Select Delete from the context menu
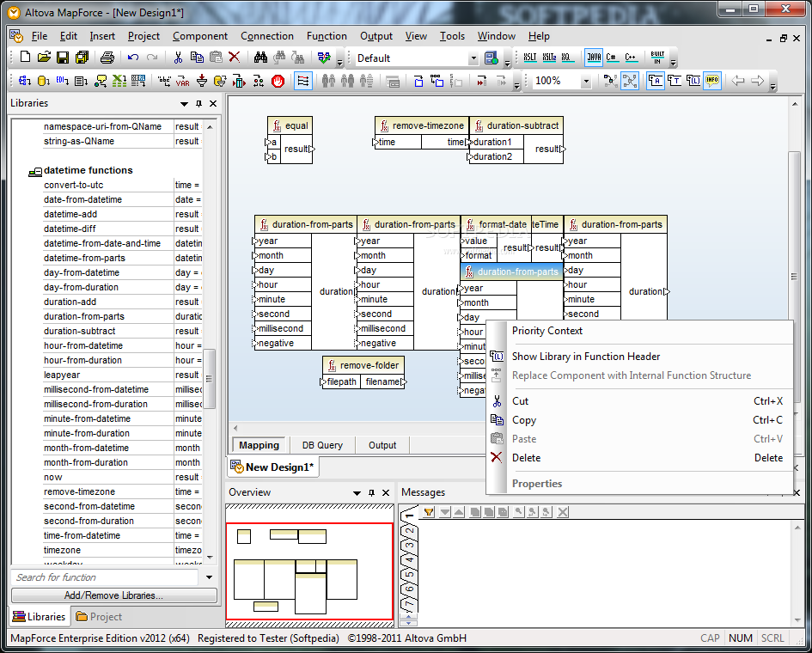This screenshot has width=812, height=653. (639, 458)
